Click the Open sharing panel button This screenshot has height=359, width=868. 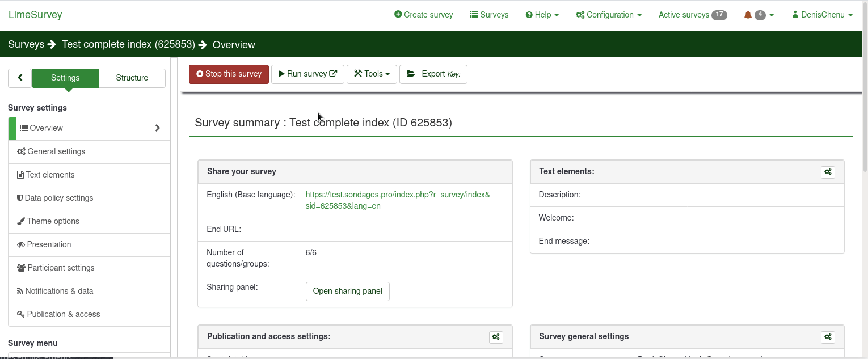(347, 291)
